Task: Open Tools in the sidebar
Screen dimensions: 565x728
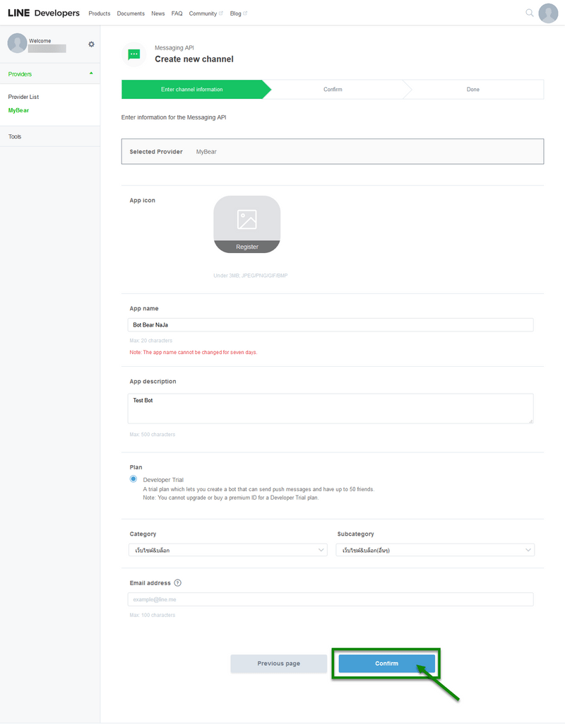Action: point(15,136)
